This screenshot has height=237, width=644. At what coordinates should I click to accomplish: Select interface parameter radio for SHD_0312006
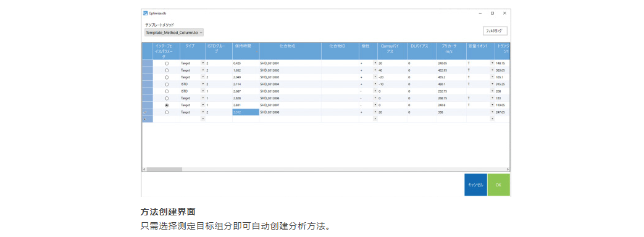166,98
